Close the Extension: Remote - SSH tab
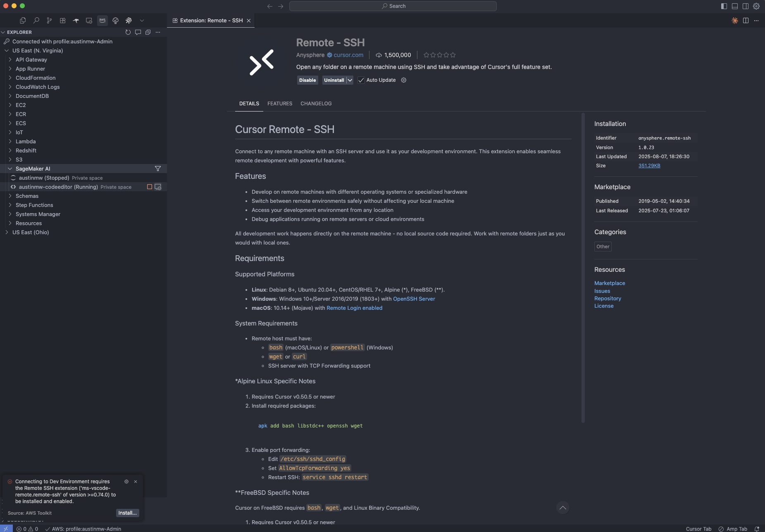 (249, 21)
